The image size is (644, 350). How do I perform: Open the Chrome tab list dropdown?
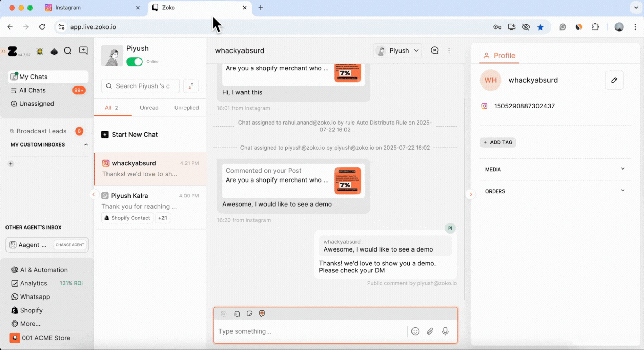click(636, 8)
